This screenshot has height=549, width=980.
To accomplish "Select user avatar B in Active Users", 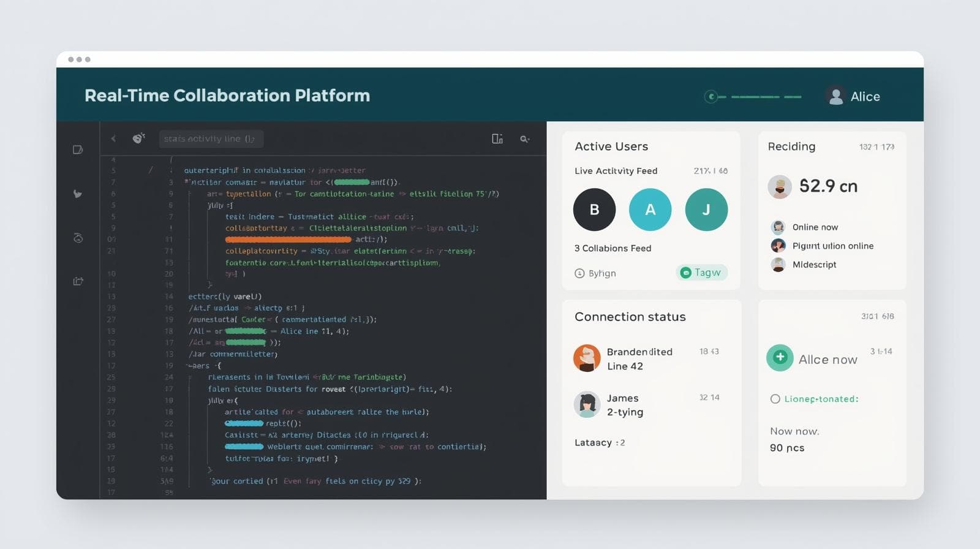I will click(594, 210).
